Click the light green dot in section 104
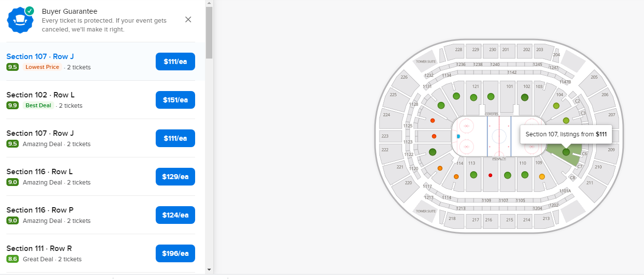This screenshot has height=279, width=644. [556, 106]
